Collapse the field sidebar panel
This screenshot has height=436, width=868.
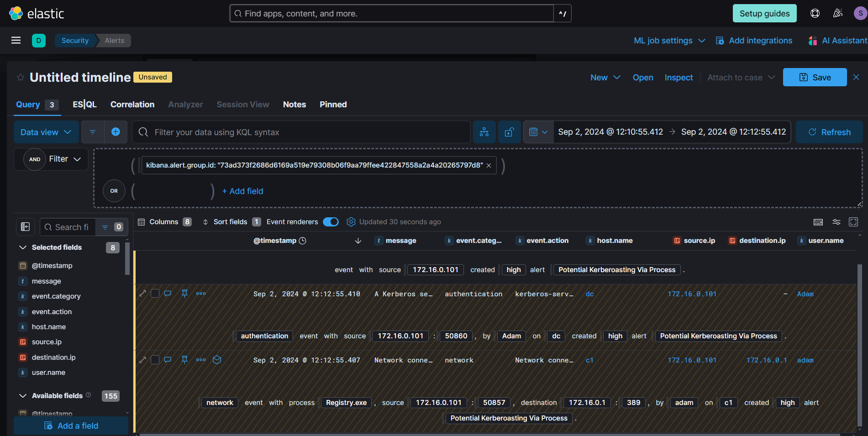26,227
